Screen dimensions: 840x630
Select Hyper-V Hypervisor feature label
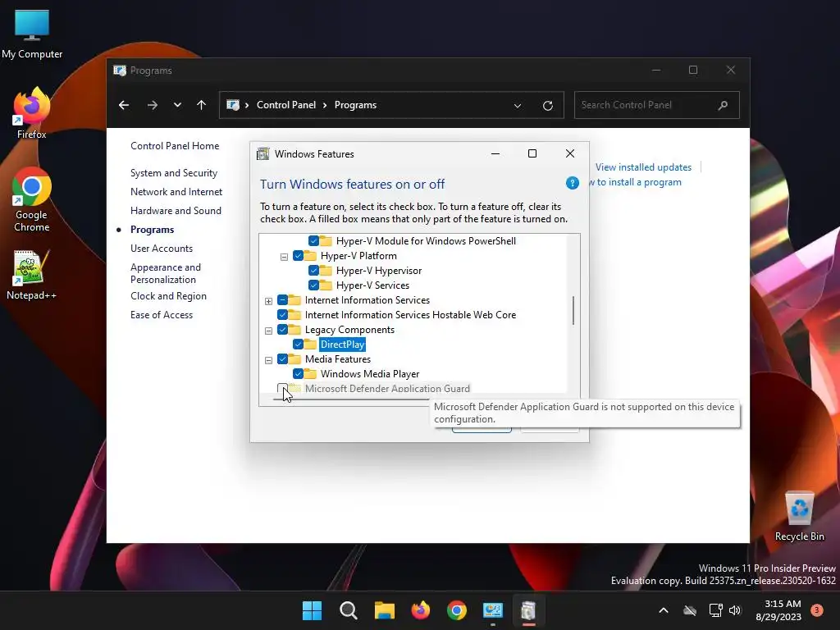tap(379, 271)
